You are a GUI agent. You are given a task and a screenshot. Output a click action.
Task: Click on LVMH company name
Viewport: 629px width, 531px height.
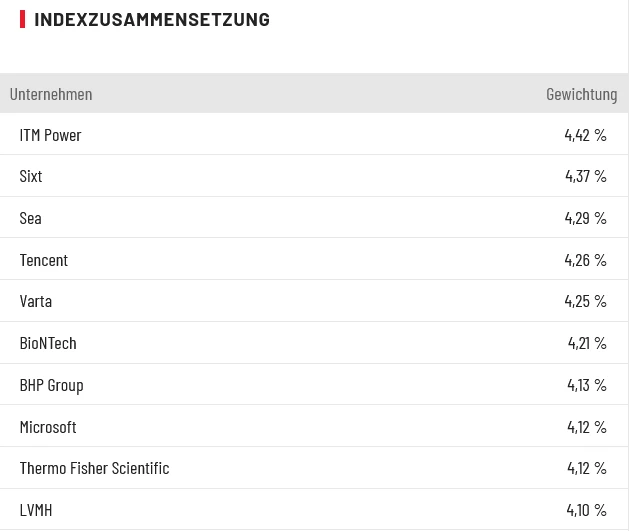pos(36,510)
